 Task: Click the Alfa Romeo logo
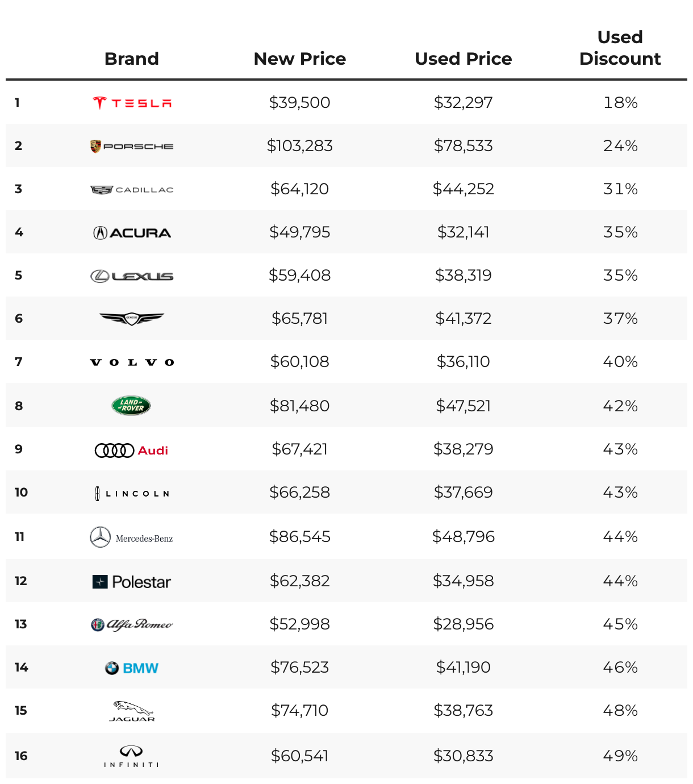click(132, 625)
